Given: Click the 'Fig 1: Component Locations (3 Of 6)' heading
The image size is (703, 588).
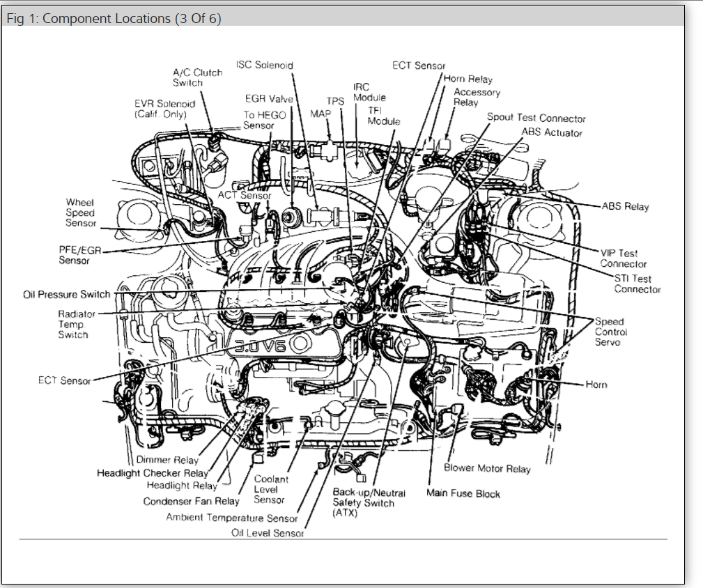Looking at the screenshot, I should [114, 18].
